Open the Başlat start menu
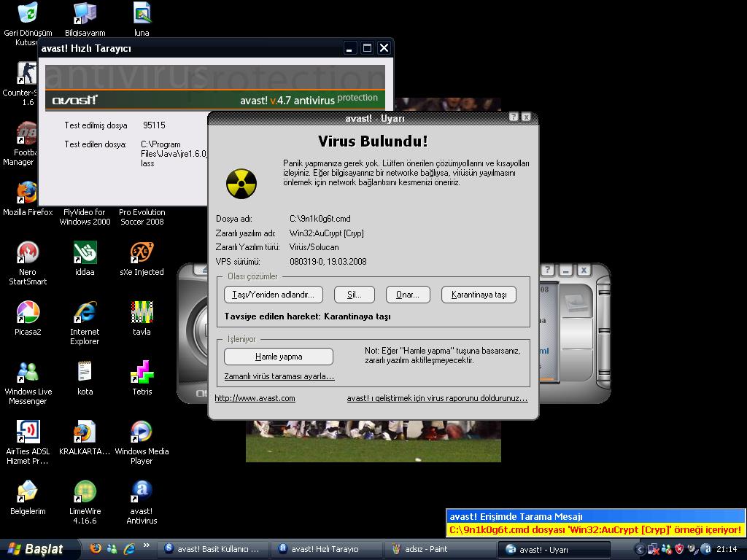 pos(35,549)
